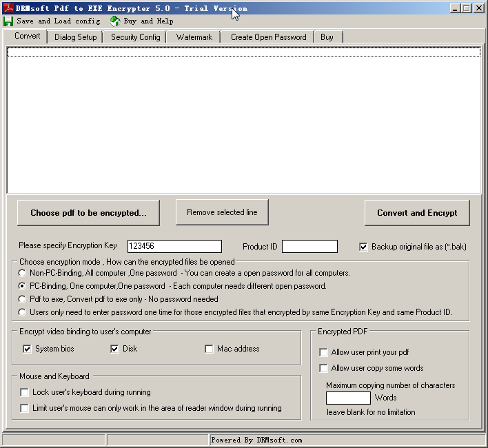Close the Pdf to EXE Encrypter window
The height and width of the screenshot is (448, 488).
(479, 8)
